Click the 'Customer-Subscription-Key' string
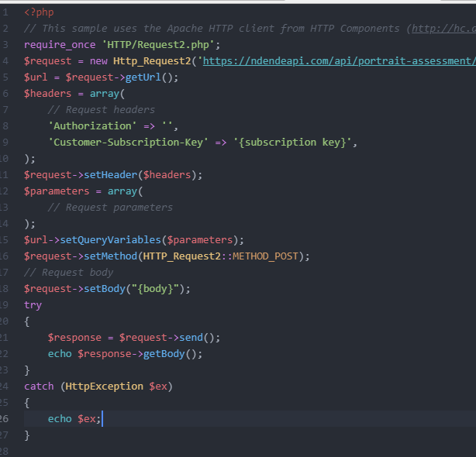 click(x=128, y=142)
